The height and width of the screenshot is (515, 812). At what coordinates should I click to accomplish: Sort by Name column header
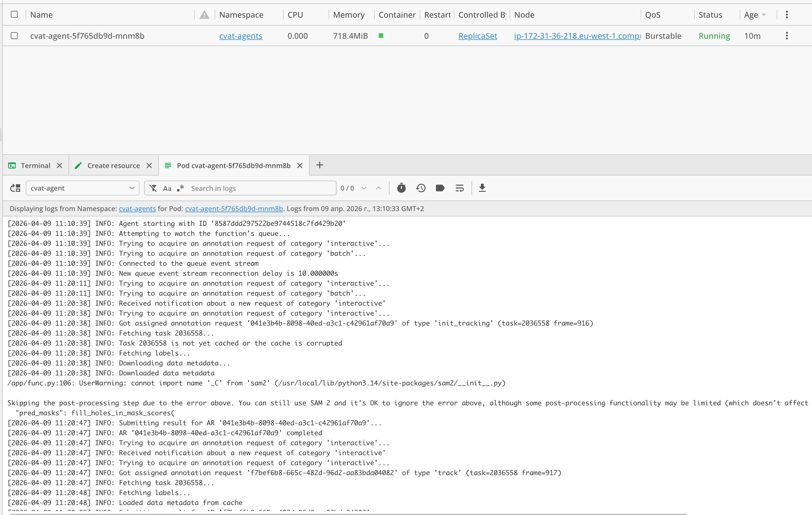41,15
